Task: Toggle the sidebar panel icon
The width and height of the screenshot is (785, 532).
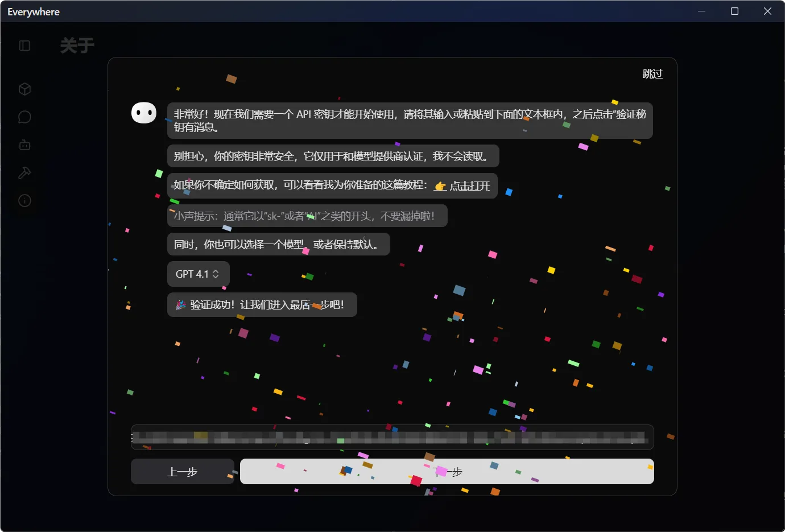Action: [x=24, y=46]
